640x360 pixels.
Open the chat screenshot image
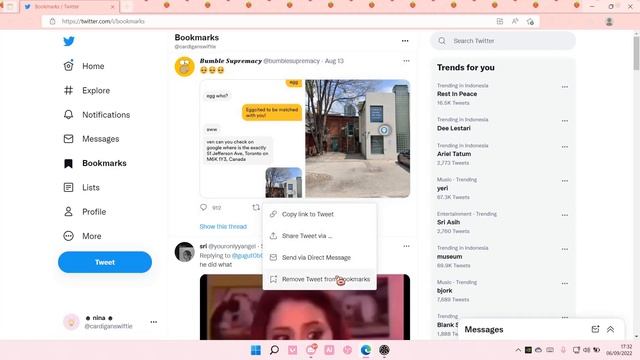[251, 138]
